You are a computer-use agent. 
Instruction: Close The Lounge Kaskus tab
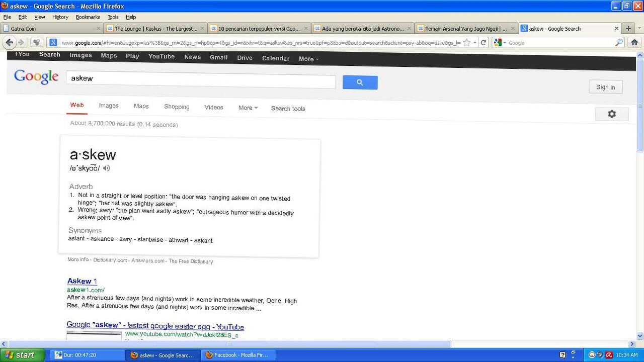click(202, 29)
